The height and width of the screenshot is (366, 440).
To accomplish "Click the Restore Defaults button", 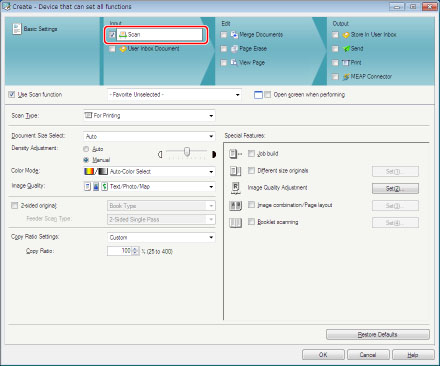I will pyautogui.click(x=378, y=335).
